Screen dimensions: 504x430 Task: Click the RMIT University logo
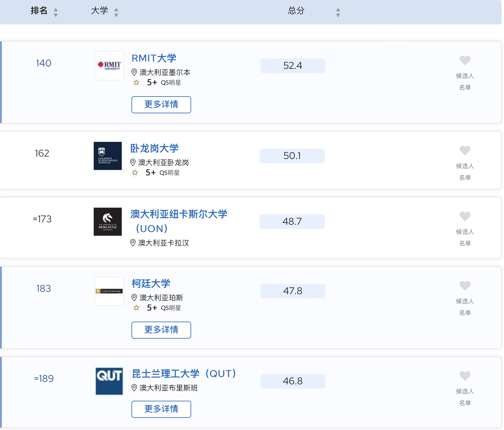(x=109, y=66)
